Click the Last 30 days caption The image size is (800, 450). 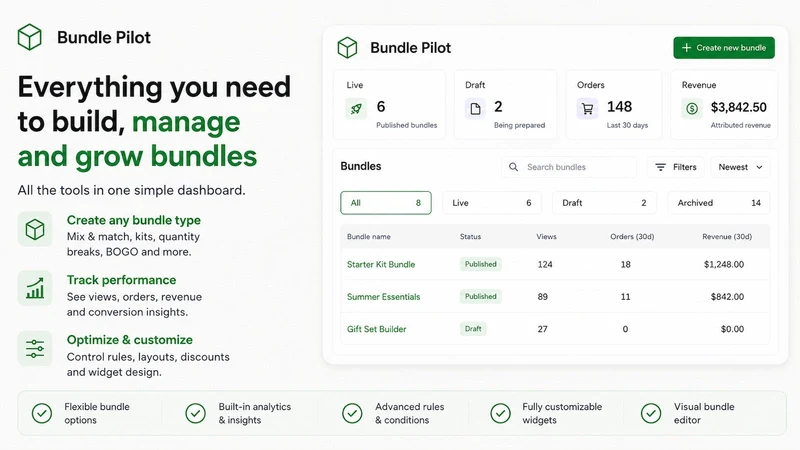pyautogui.click(x=627, y=125)
